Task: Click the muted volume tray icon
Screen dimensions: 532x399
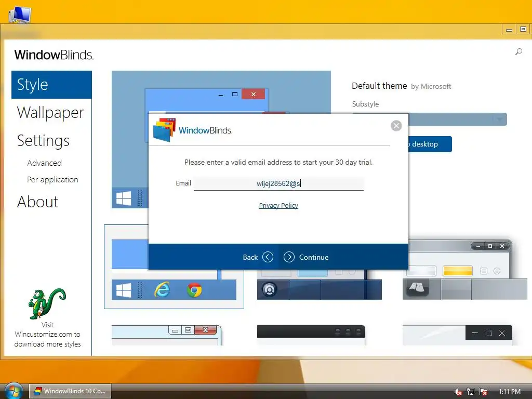Action: pos(458,392)
